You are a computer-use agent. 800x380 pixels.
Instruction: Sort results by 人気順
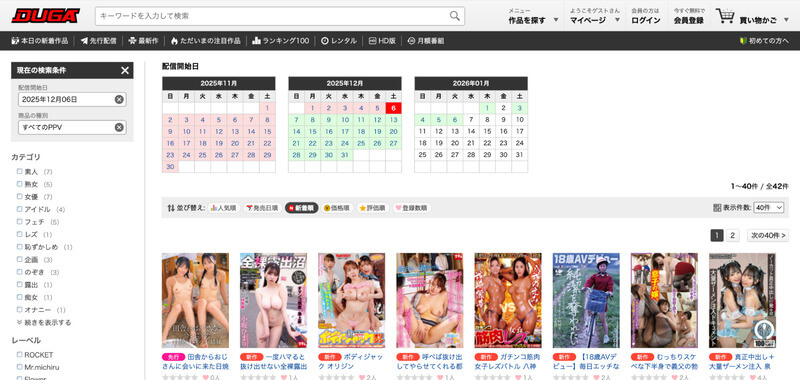coord(223,208)
